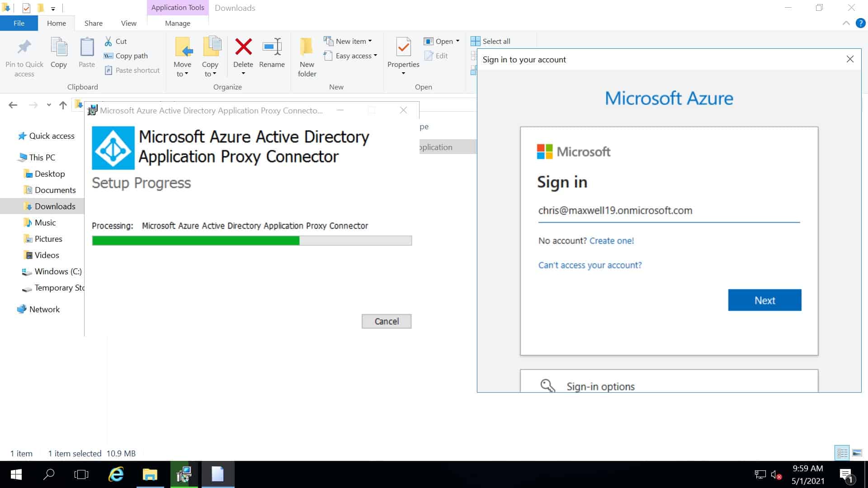
Task: Click the Copy ribbon icon
Action: pyautogui.click(x=59, y=47)
